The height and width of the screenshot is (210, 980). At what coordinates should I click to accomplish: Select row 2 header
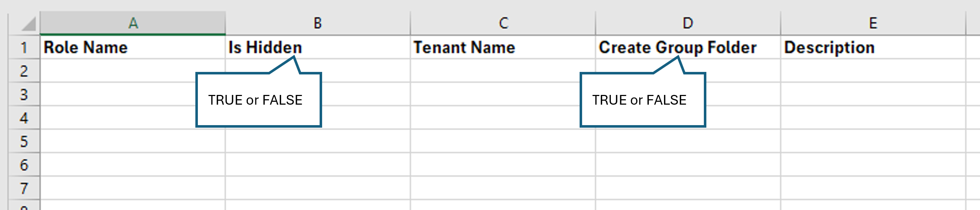24,71
